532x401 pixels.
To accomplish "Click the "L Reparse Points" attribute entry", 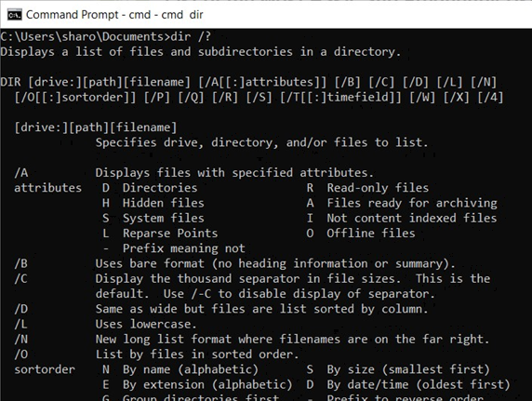I will click(x=160, y=234).
